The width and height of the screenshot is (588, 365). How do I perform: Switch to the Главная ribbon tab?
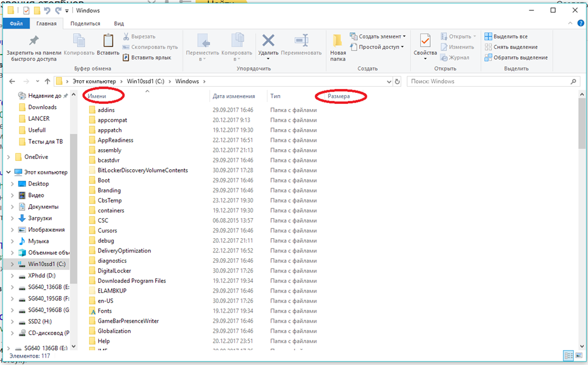[x=47, y=23]
